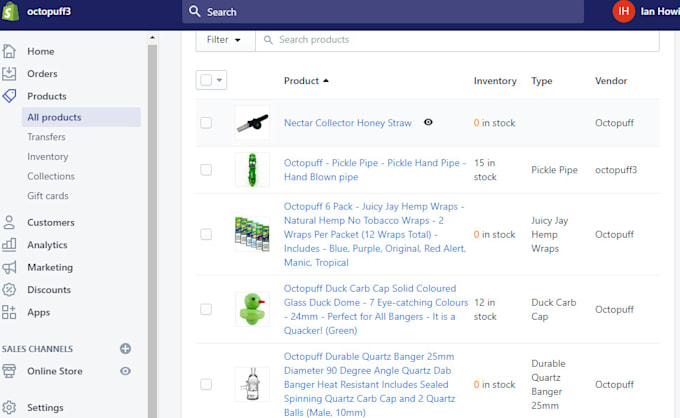Focus the top Search bar field
Viewport: 680px width, 418px height.
pyautogui.click(x=383, y=12)
